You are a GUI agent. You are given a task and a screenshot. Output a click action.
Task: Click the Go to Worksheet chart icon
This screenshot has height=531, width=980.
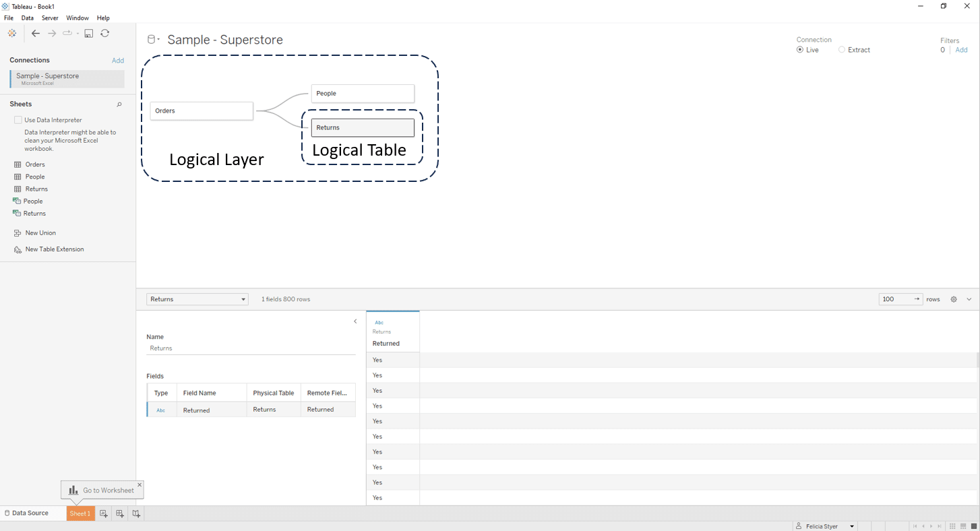point(73,490)
